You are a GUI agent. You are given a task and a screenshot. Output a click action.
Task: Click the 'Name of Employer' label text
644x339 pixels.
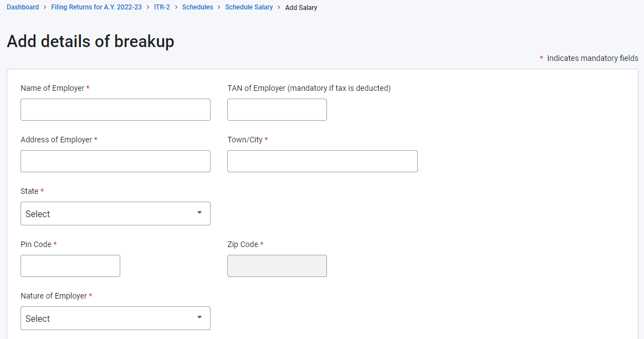coord(52,88)
